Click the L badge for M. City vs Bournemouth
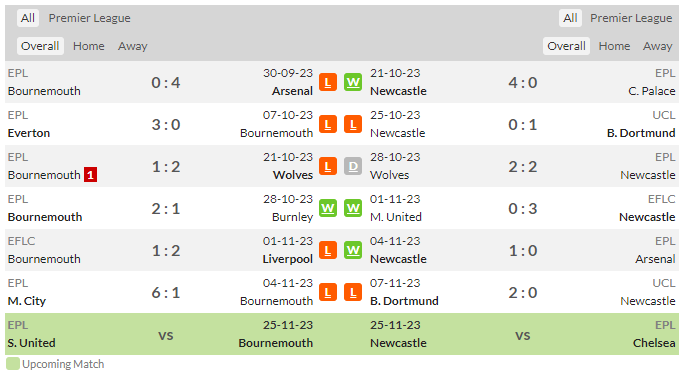682x388 pixels. pos(328,292)
